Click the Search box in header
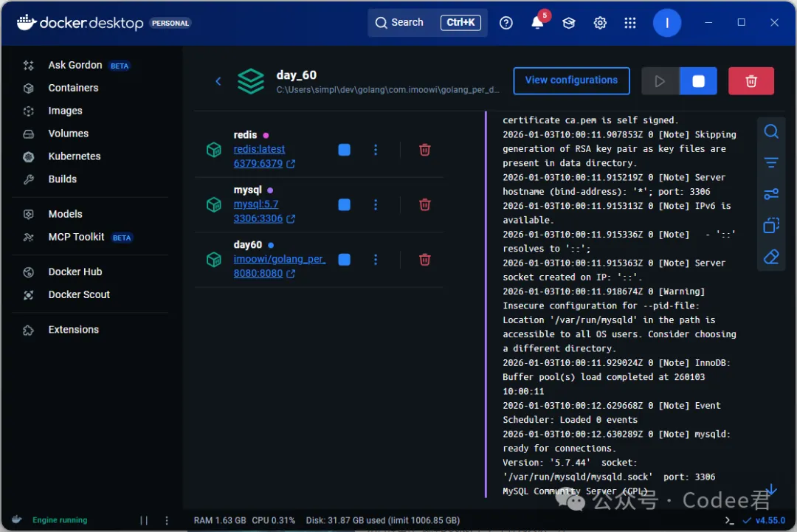 pos(427,22)
